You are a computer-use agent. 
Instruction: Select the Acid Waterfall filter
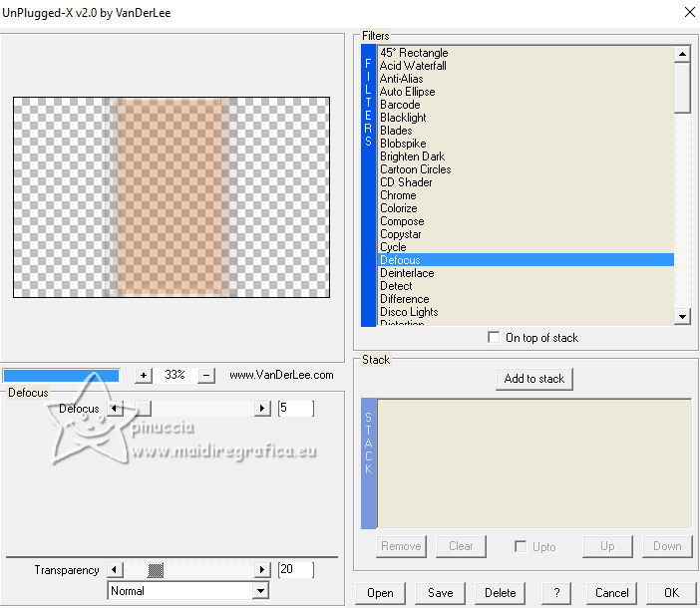click(525, 66)
